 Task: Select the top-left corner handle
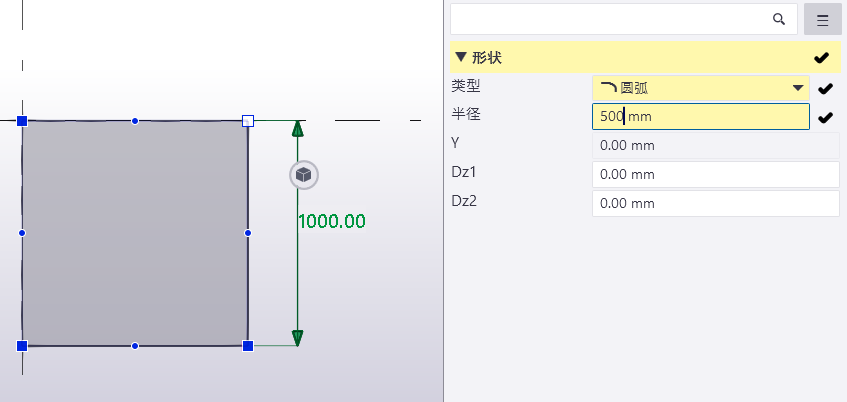point(22,120)
